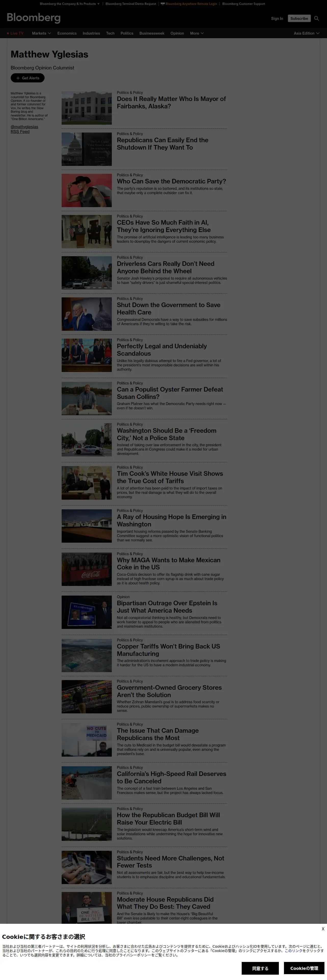Open Why MAGA Wants to Make Mexican Coke

(169, 564)
